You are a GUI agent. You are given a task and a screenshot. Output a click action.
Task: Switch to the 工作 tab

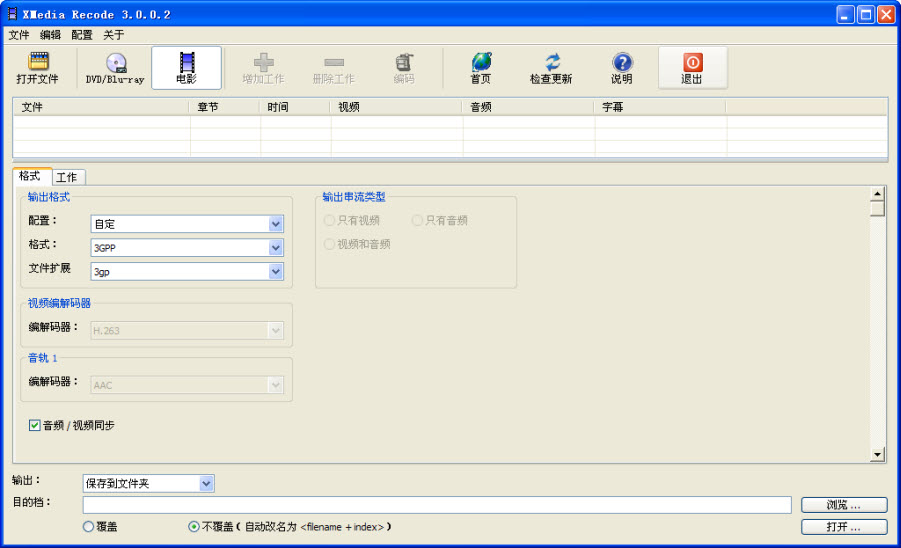pos(67,177)
